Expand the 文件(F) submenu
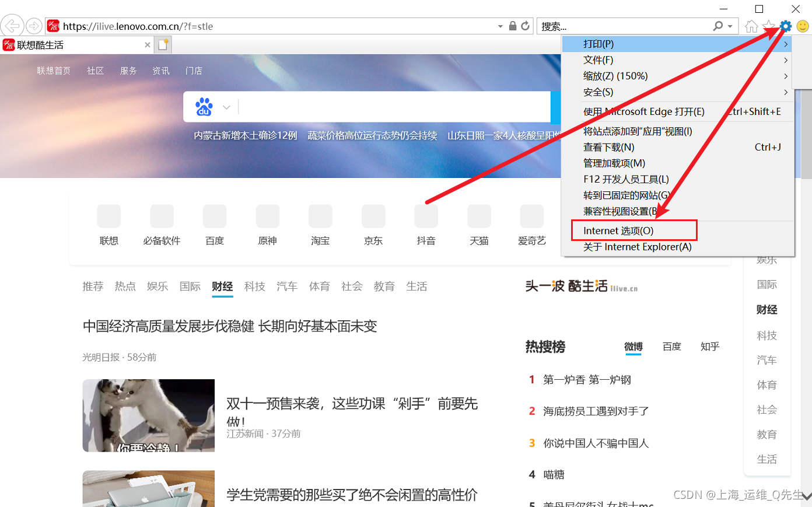 678,60
